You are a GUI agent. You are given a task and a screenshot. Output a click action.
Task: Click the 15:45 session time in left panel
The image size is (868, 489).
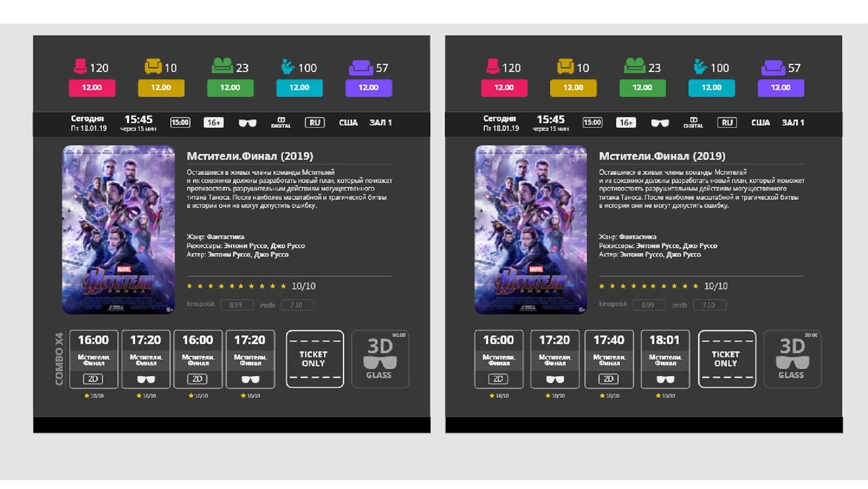click(138, 119)
